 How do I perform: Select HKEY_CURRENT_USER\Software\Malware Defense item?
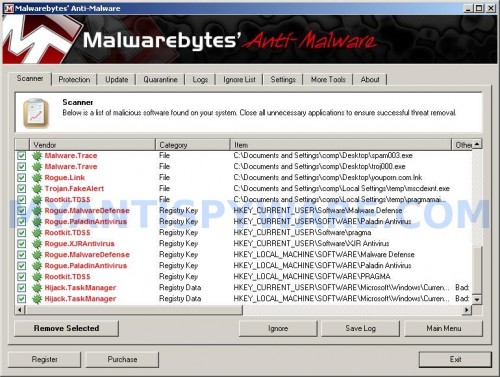tap(318, 211)
